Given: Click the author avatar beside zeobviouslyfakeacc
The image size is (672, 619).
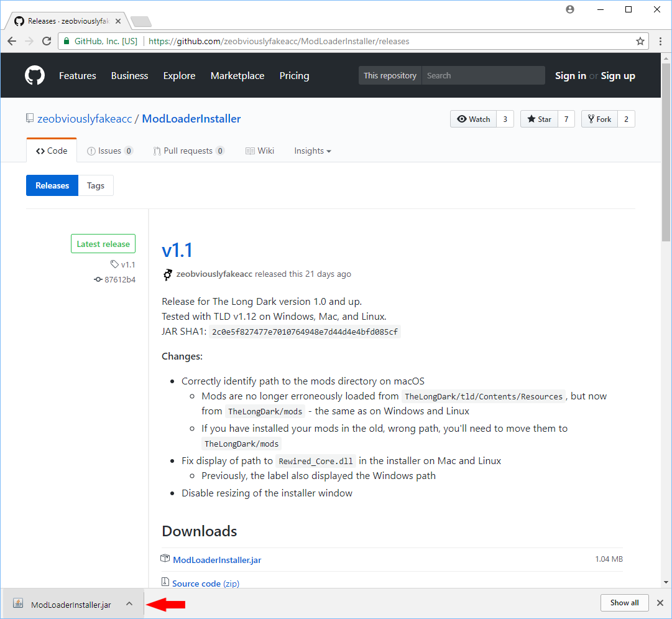Looking at the screenshot, I should [168, 274].
